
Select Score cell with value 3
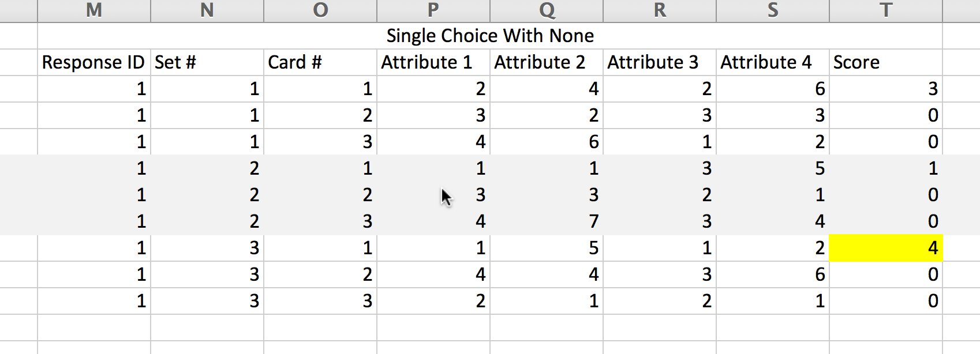886,89
